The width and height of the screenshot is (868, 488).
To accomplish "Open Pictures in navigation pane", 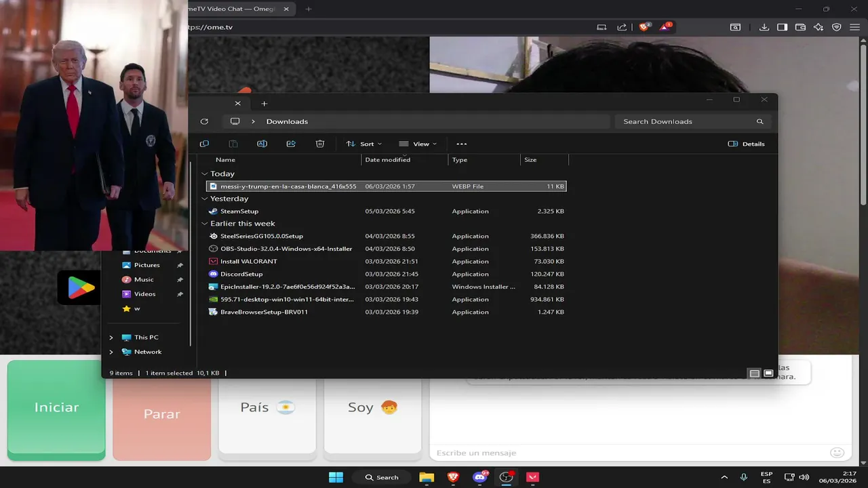I will pyautogui.click(x=146, y=265).
